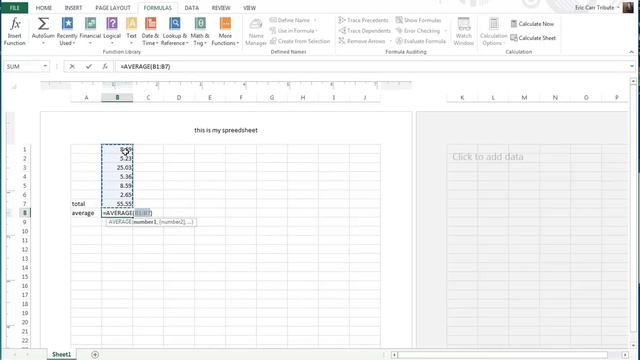Viewport: 640px width, 360px height.
Task: Switch to the INSERT tab
Action: tap(73, 8)
